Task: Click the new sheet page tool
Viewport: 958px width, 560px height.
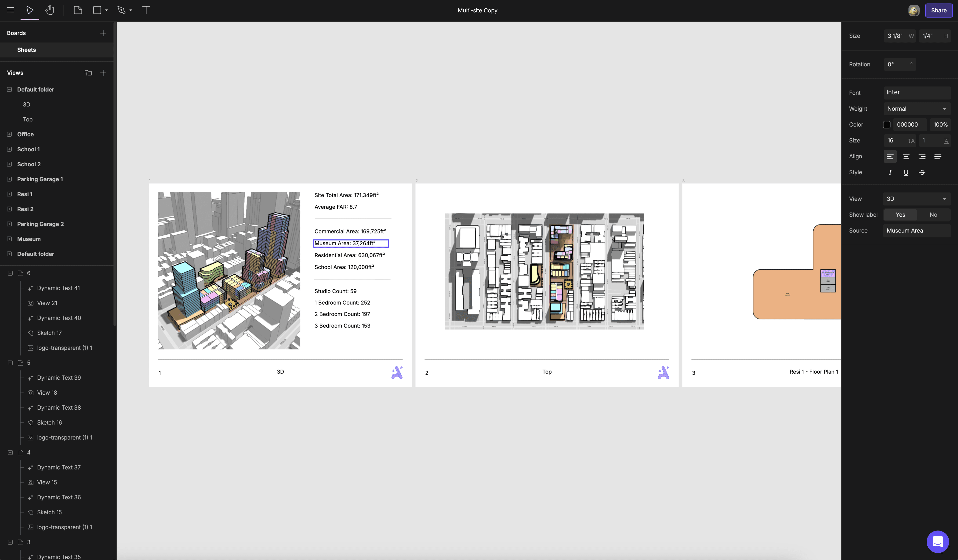Action: (78, 10)
